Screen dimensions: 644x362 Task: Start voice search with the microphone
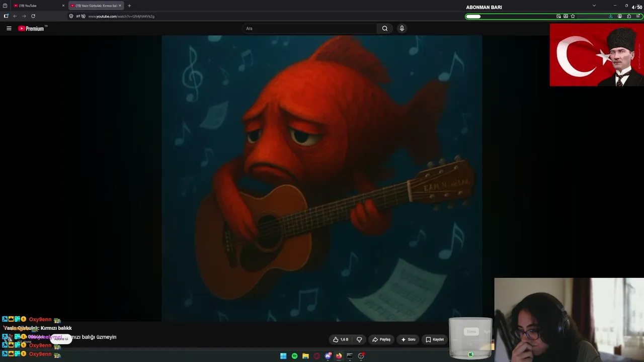click(x=401, y=29)
